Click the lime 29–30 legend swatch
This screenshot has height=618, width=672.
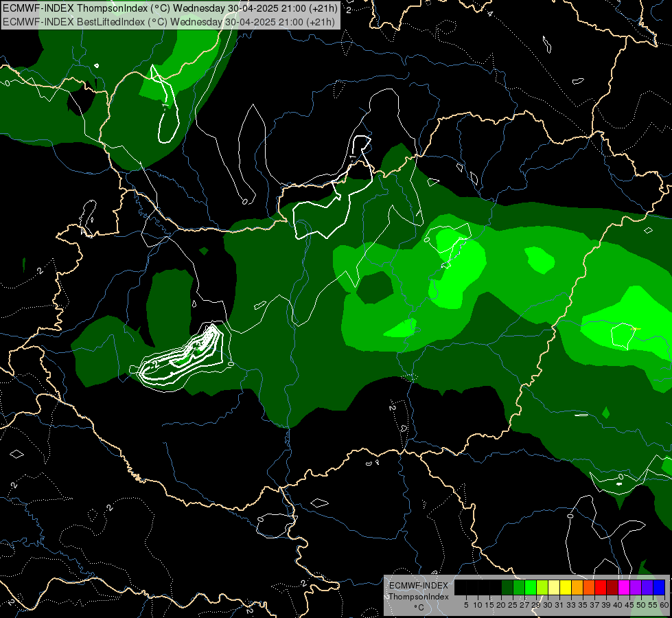click(542, 587)
